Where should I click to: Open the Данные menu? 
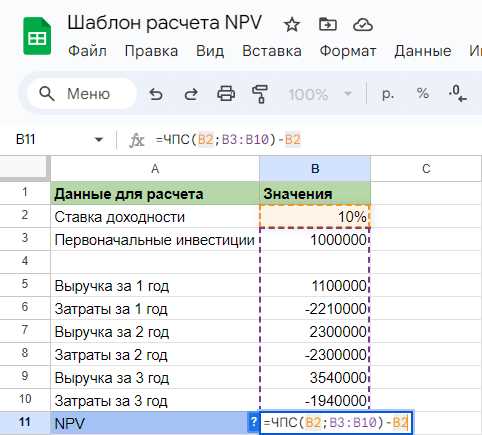tap(423, 51)
